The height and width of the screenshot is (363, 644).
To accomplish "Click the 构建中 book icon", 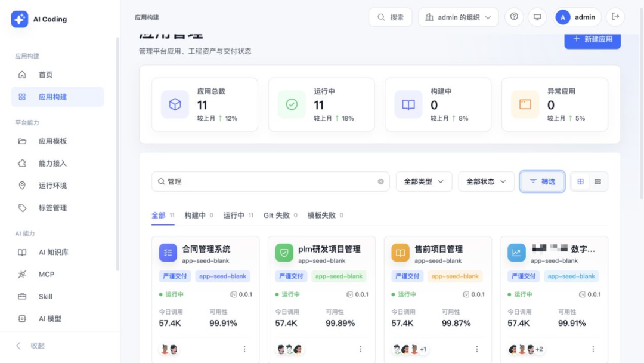I will tap(408, 104).
